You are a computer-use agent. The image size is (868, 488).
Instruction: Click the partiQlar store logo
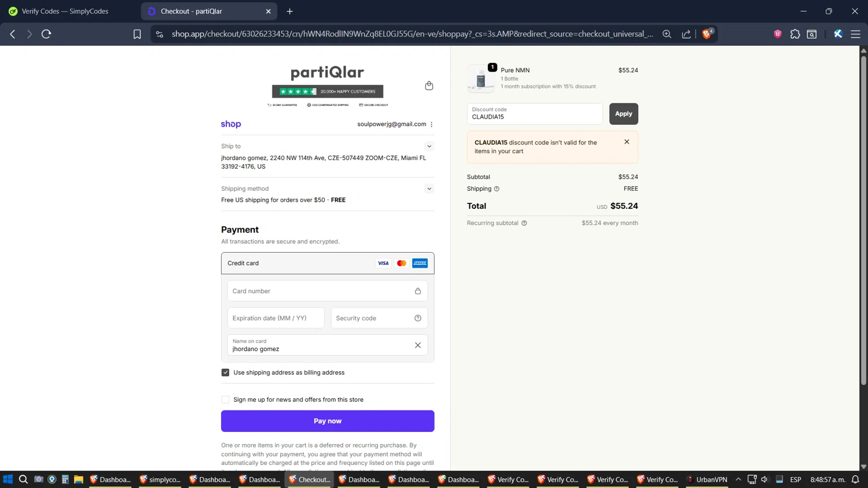click(x=328, y=72)
